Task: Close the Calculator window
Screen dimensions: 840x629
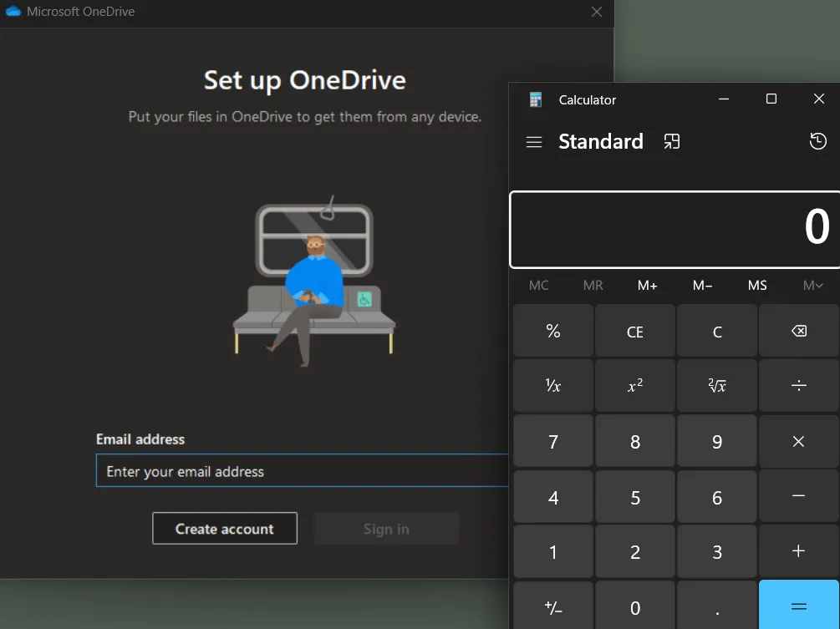Action: [x=818, y=99]
